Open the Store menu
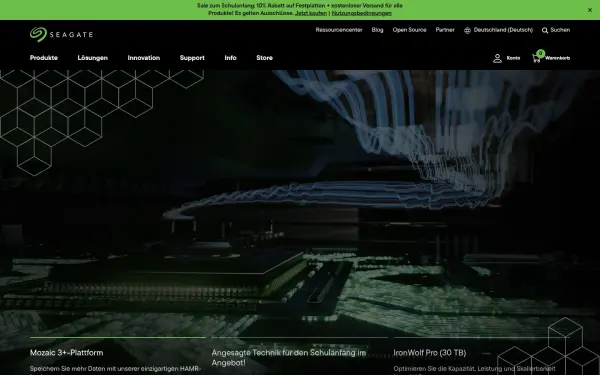Image resolution: width=600 pixels, height=375 pixels. coord(264,58)
